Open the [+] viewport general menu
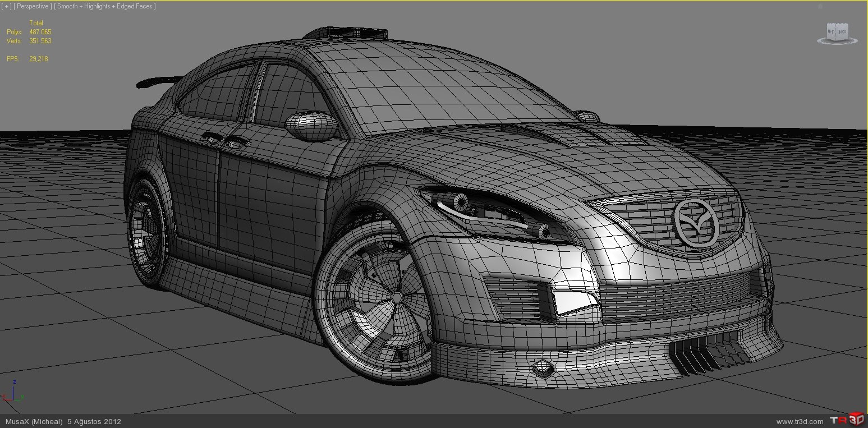Image resolution: width=868 pixels, height=428 pixels. (6, 6)
